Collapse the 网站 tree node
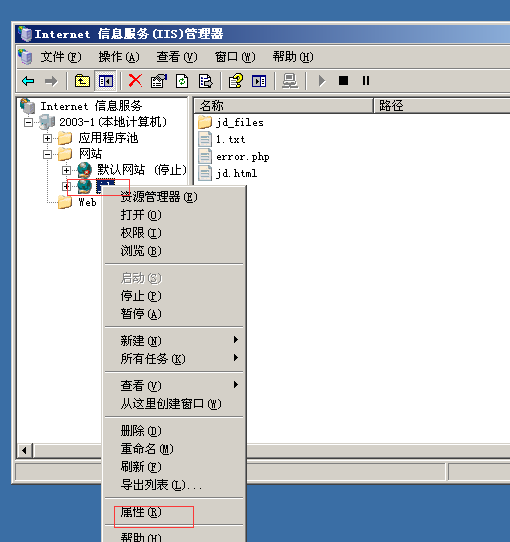 (47, 154)
